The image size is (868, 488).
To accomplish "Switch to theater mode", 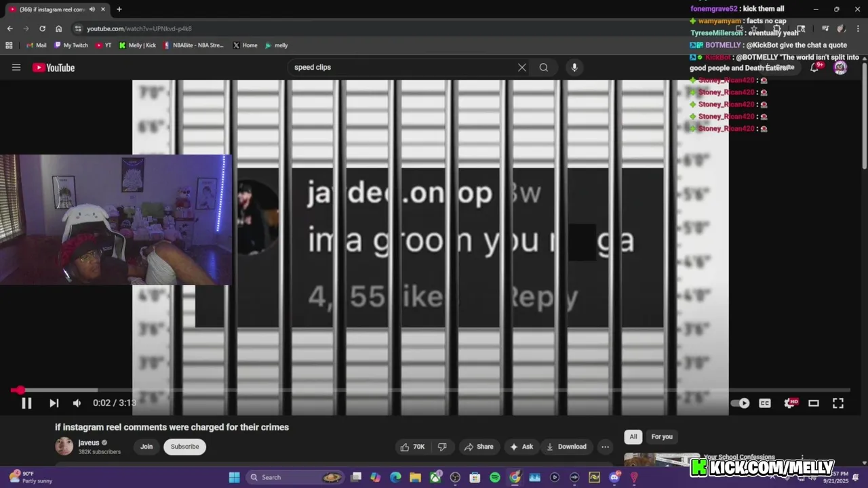I will tap(814, 403).
